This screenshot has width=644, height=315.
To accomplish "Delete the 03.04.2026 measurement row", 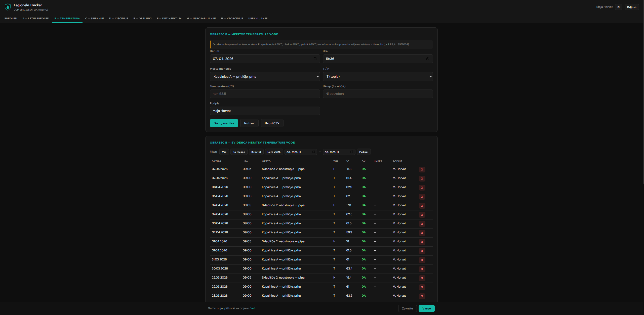I will [x=422, y=224].
